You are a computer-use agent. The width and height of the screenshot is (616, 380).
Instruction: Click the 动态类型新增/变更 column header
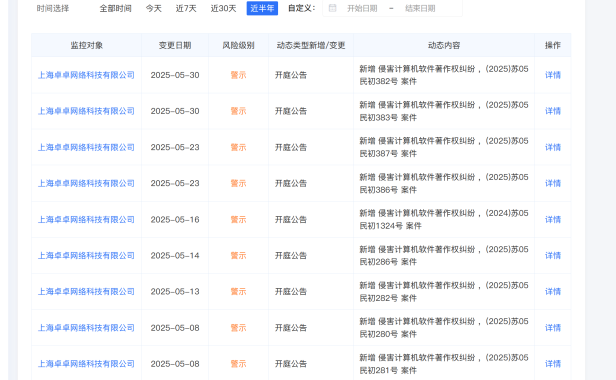pos(311,46)
